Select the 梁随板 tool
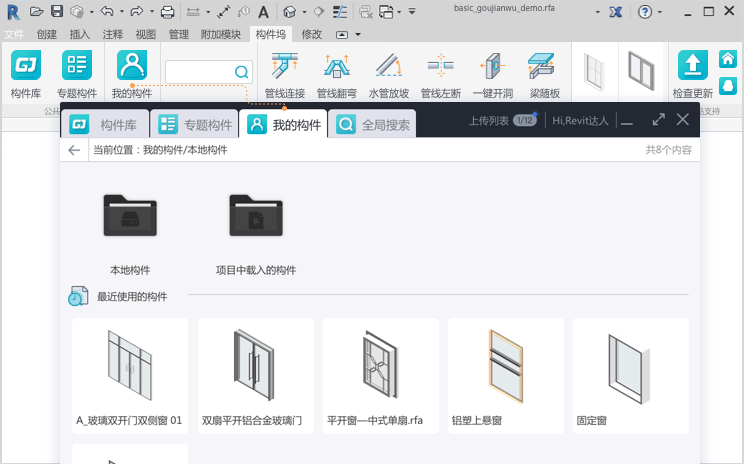The width and height of the screenshot is (744, 464). [x=545, y=75]
